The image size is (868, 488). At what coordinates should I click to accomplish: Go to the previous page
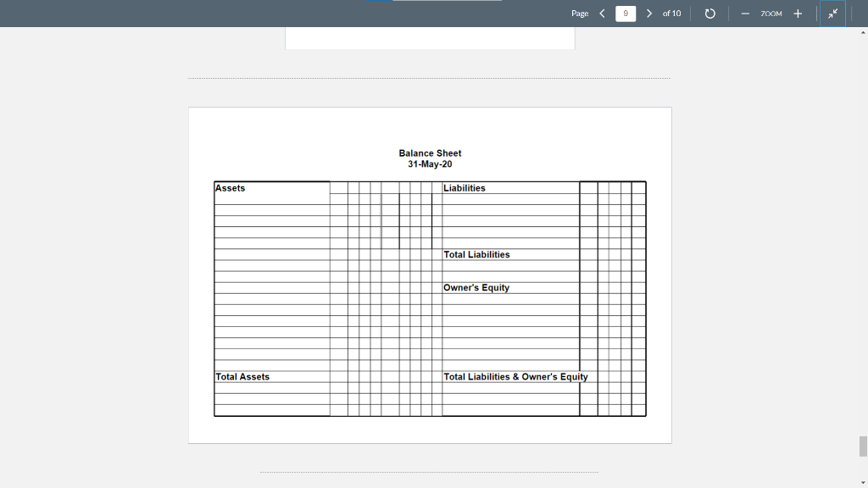[602, 13]
